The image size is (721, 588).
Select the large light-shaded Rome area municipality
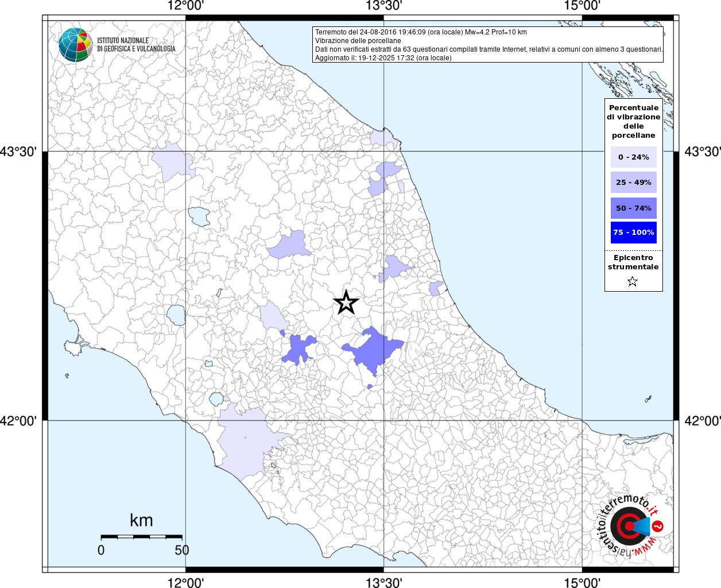pos(245,443)
